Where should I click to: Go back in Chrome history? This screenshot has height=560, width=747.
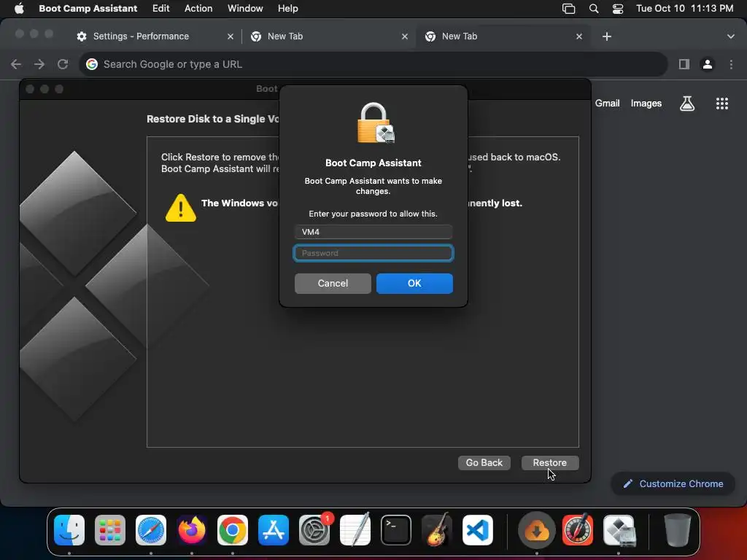pyautogui.click(x=16, y=64)
